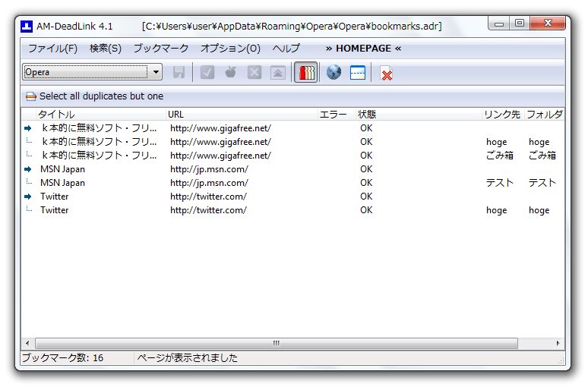Click Select all duplicates but one
The width and height of the screenshot is (588, 387).
point(101,96)
